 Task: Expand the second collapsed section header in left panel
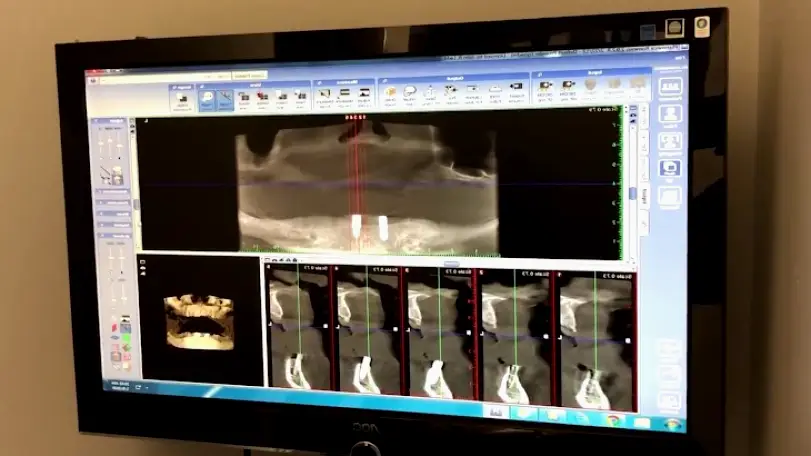pyautogui.click(x=113, y=202)
